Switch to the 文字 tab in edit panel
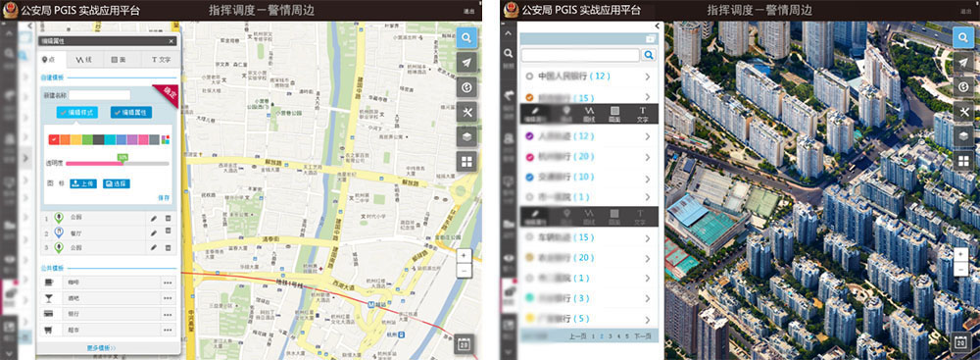980x360 pixels. pos(161,60)
